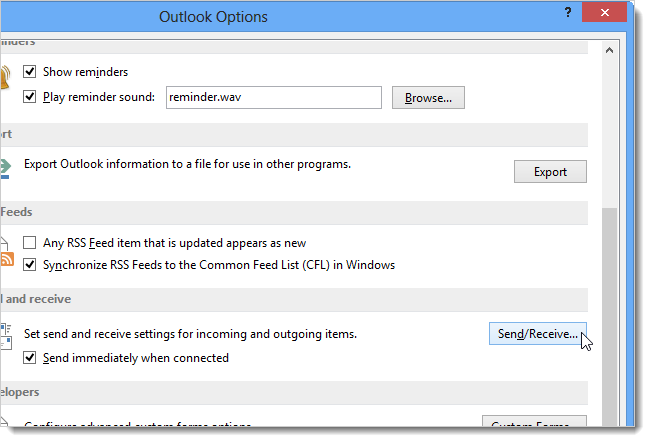The height and width of the screenshot is (442, 650).
Task: Click the vertical scrollbar thumb
Action: click(609, 317)
